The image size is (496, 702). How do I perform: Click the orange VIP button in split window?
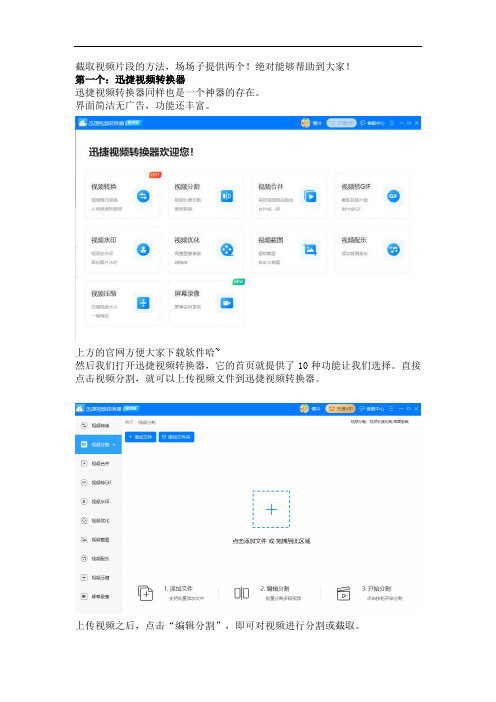click(x=340, y=409)
